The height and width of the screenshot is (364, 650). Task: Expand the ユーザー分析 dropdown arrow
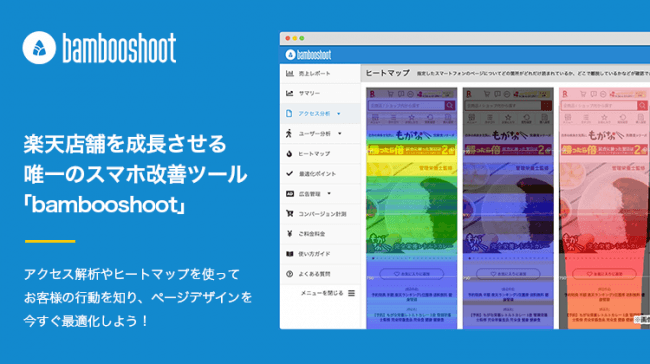coord(340,133)
